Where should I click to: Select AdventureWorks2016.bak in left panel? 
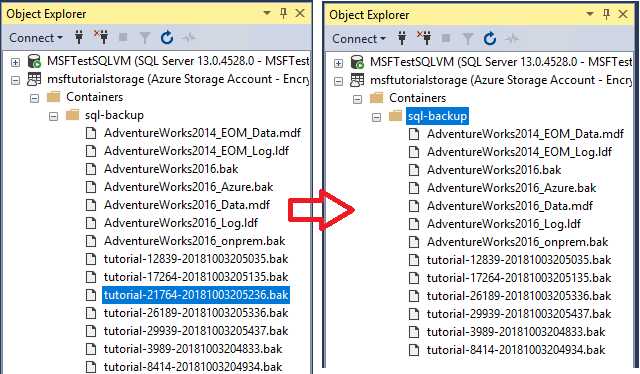(x=171, y=169)
